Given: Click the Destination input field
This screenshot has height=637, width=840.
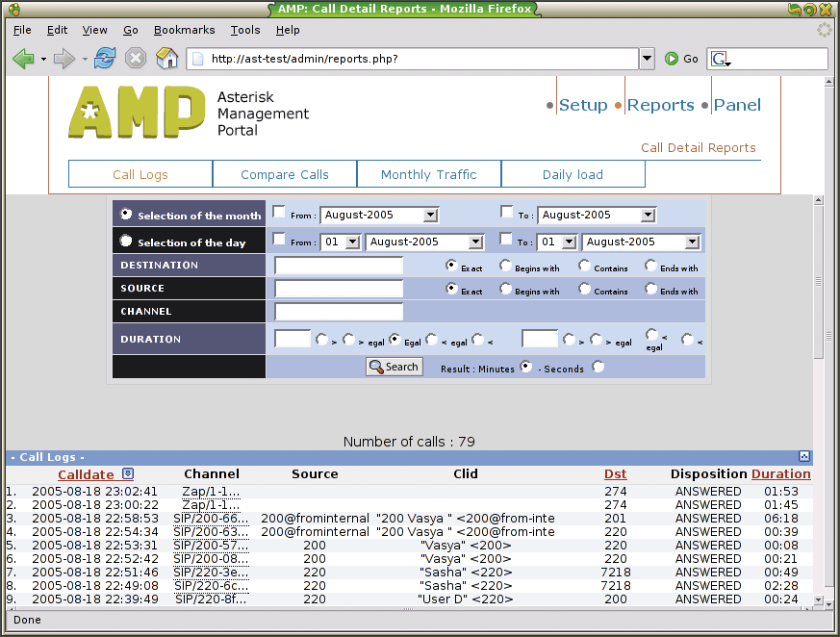Looking at the screenshot, I should click(338, 266).
